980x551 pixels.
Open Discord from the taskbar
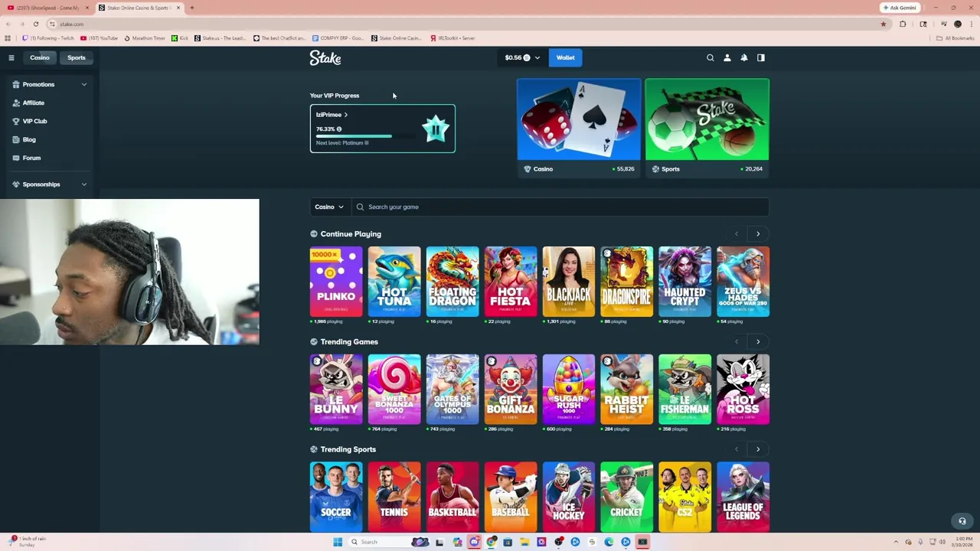click(x=474, y=542)
